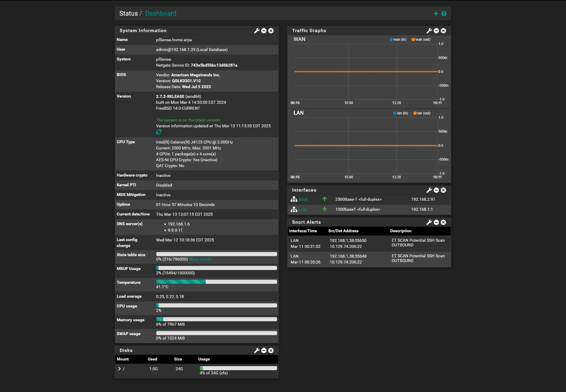Click the LAN up-arrow status icon

(325, 209)
